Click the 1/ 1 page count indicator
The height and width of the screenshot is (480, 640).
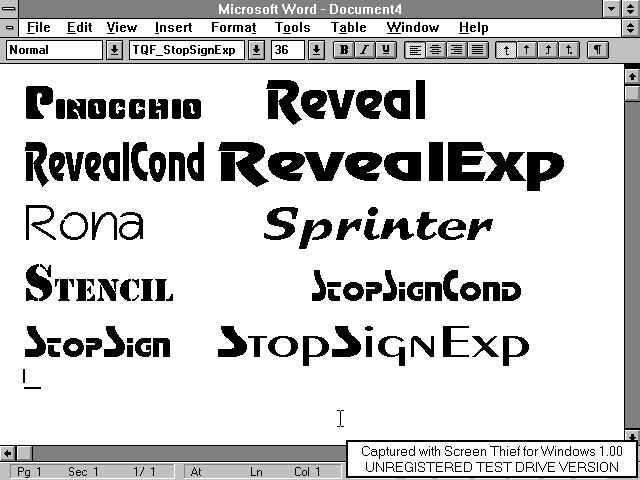tap(144, 472)
